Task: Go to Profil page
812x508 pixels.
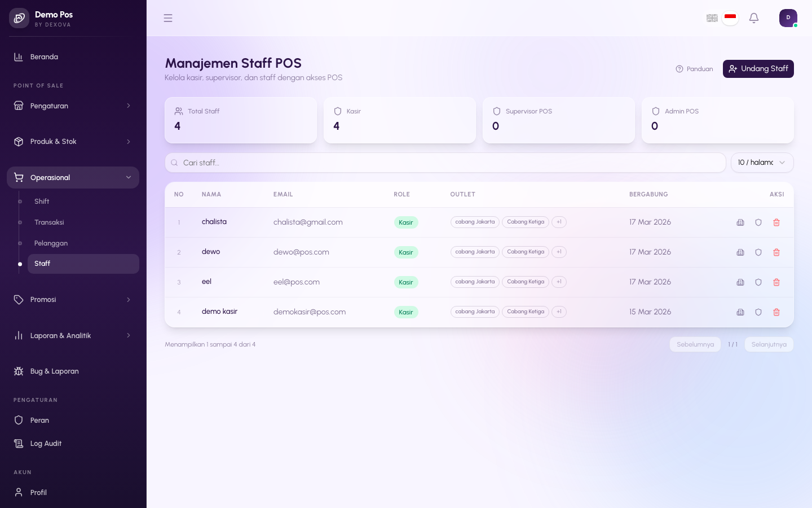Action: point(73,493)
